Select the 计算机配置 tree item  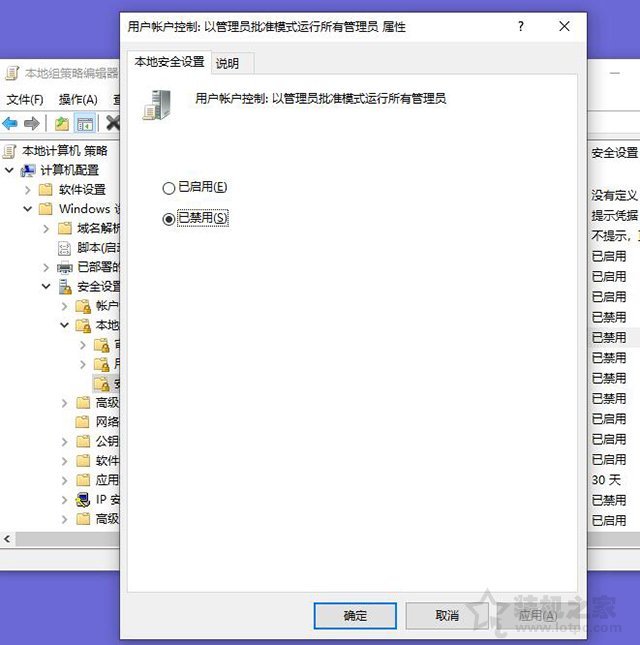69,170
